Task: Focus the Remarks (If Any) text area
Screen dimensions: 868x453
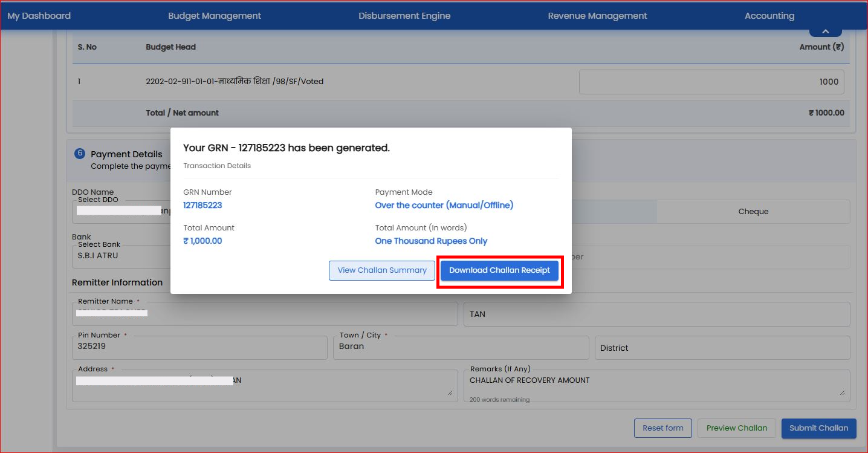Action: [x=656, y=385]
